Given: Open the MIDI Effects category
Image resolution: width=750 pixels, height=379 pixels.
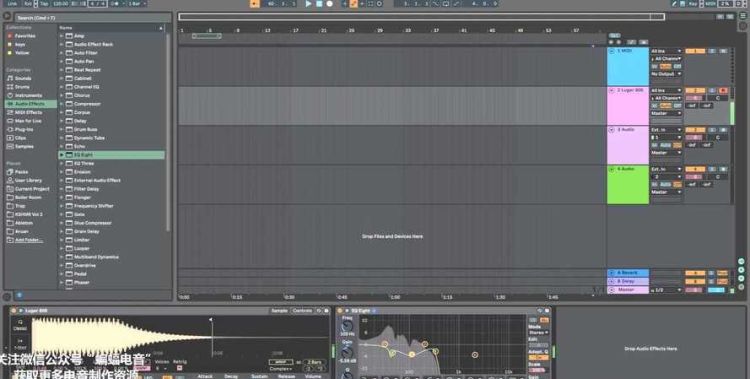Looking at the screenshot, I should pos(28,112).
